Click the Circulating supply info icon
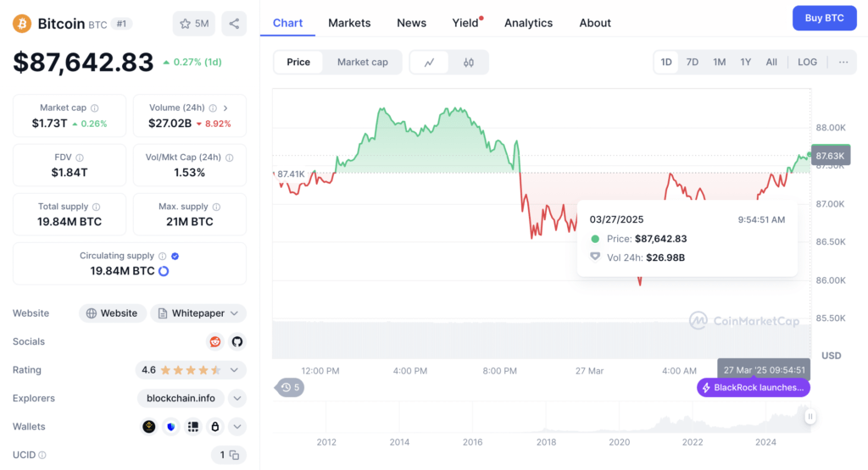868x470 pixels. (162, 256)
